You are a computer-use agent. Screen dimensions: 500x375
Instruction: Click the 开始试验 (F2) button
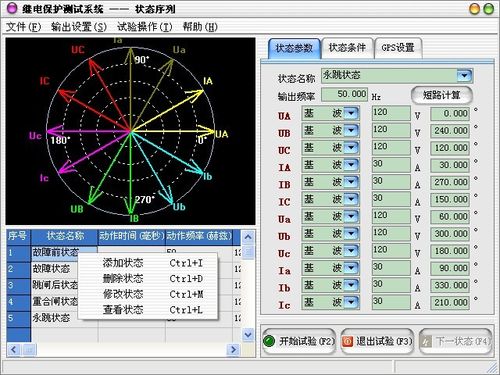(x=299, y=341)
